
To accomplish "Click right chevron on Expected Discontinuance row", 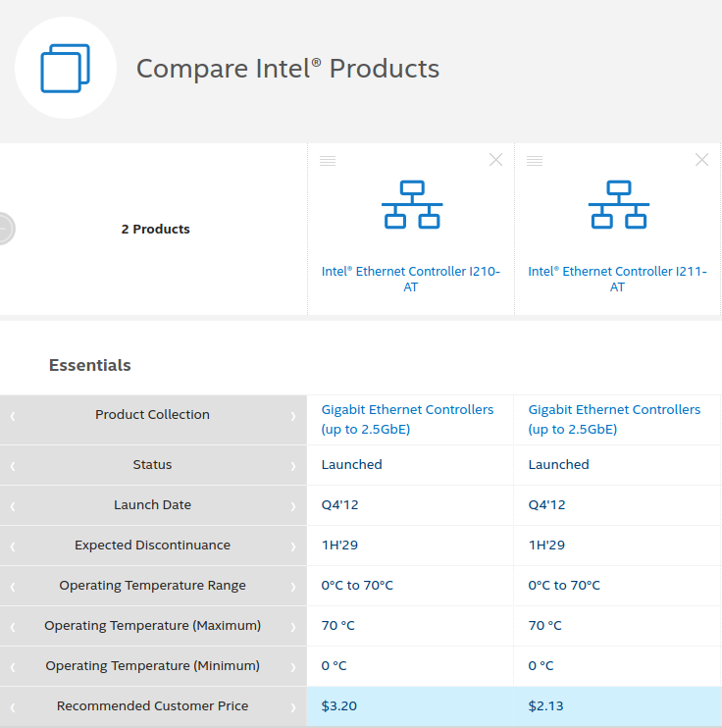I will (292, 546).
